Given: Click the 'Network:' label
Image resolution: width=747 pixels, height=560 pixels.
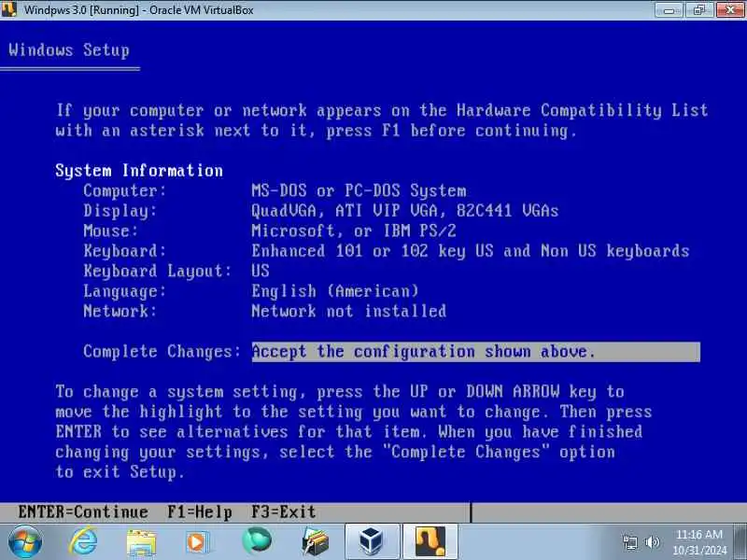Looking at the screenshot, I should (x=120, y=311).
